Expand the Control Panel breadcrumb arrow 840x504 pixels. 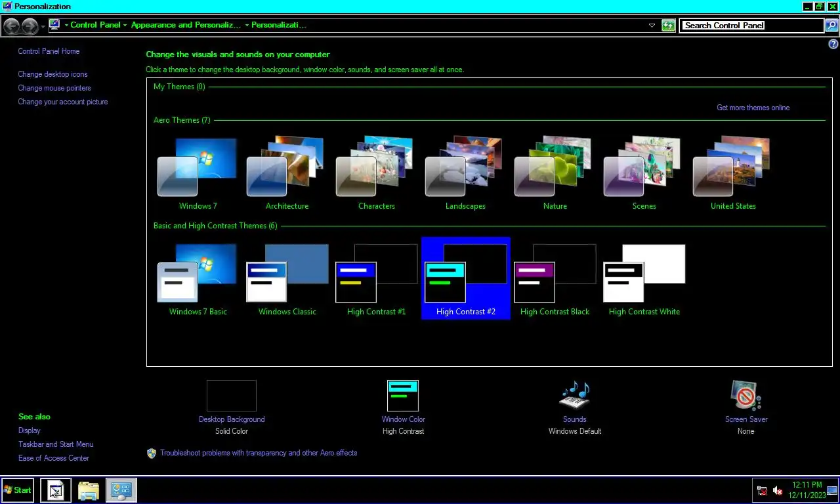click(x=125, y=26)
